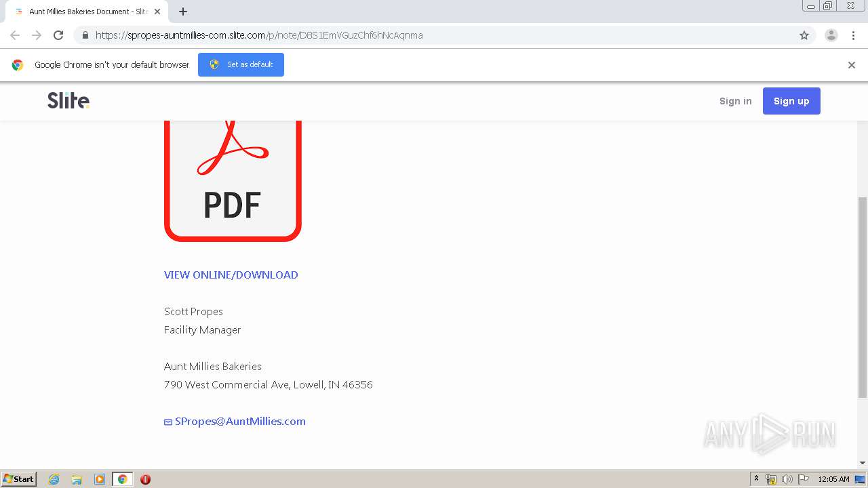The width and height of the screenshot is (868, 488).
Task: Open the volume control tray icon
Action: (x=787, y=479)
